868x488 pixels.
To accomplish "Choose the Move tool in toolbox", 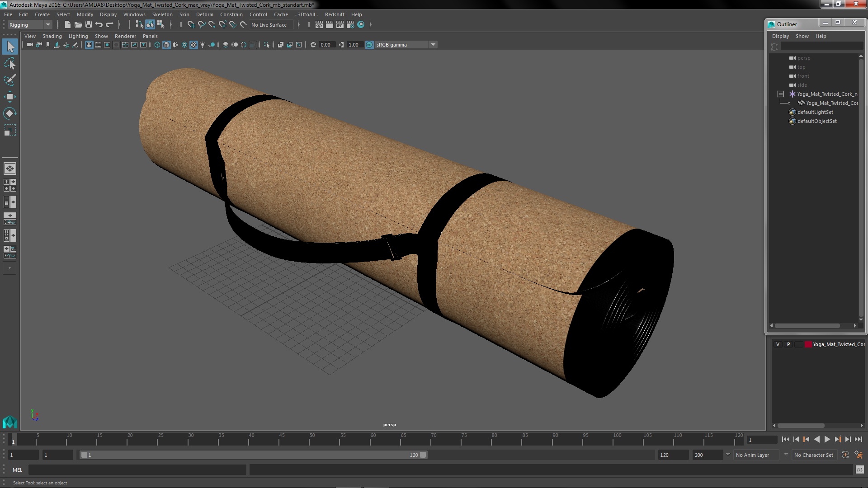I will pos(9,97).
